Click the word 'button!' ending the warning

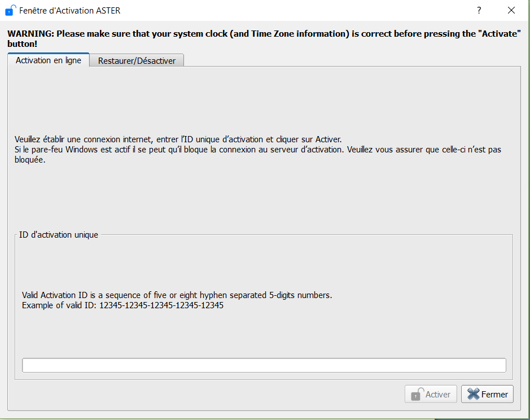pyautogui.click(x=23, y=43)
